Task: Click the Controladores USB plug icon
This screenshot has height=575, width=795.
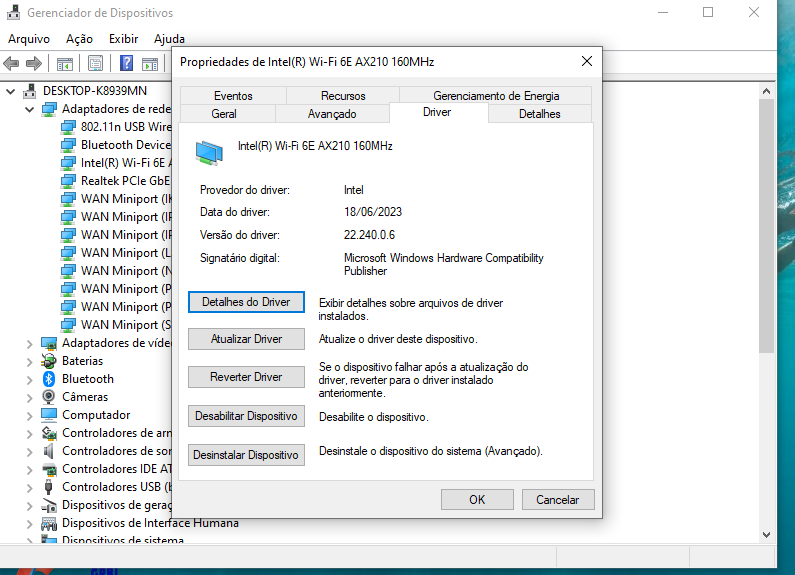Action: 49,487
